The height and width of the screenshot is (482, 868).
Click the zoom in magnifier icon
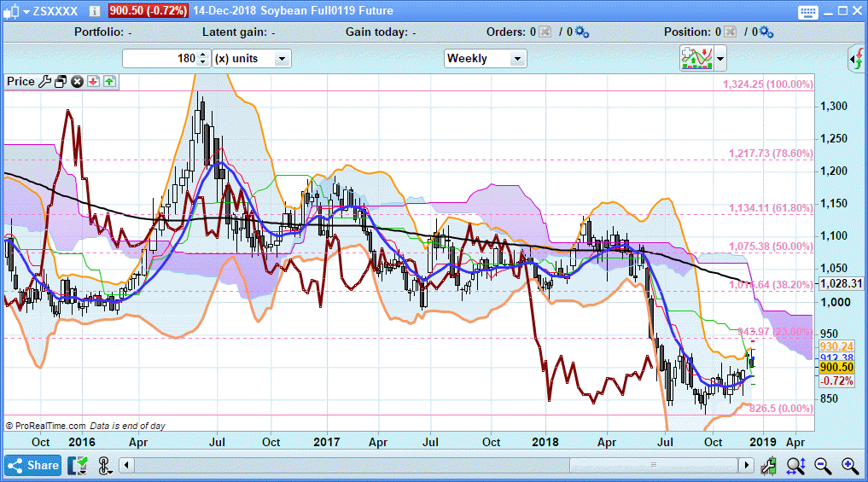point(850,467)
